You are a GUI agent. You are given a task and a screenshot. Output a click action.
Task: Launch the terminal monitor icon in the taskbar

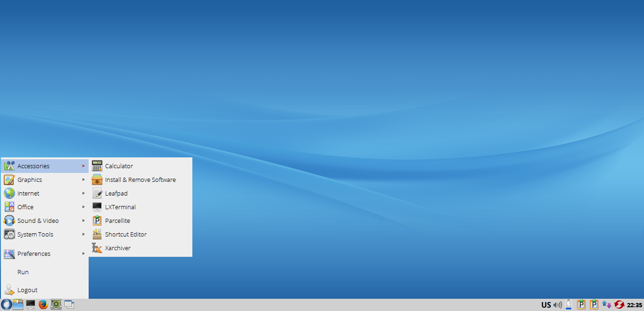click(x=31, y=304)
